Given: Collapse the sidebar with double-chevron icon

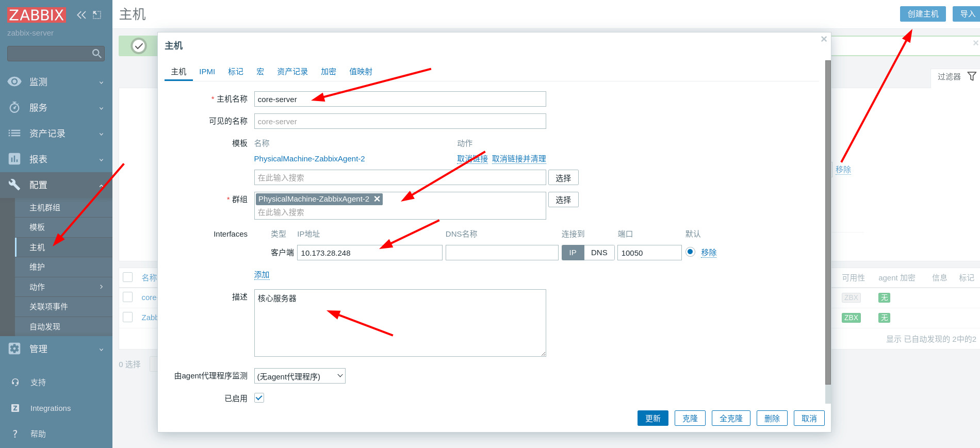Looking at the screenshot, I should 81,15.
